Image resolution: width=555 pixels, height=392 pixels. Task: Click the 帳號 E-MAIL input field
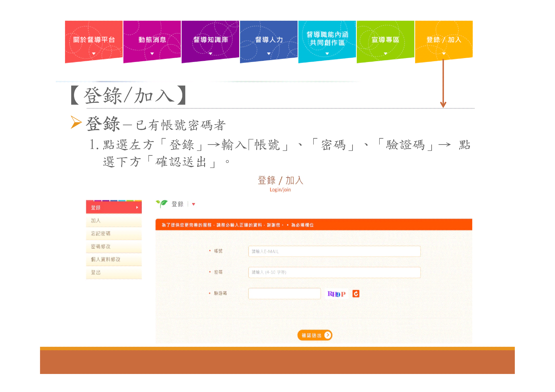tap(334, 251)
